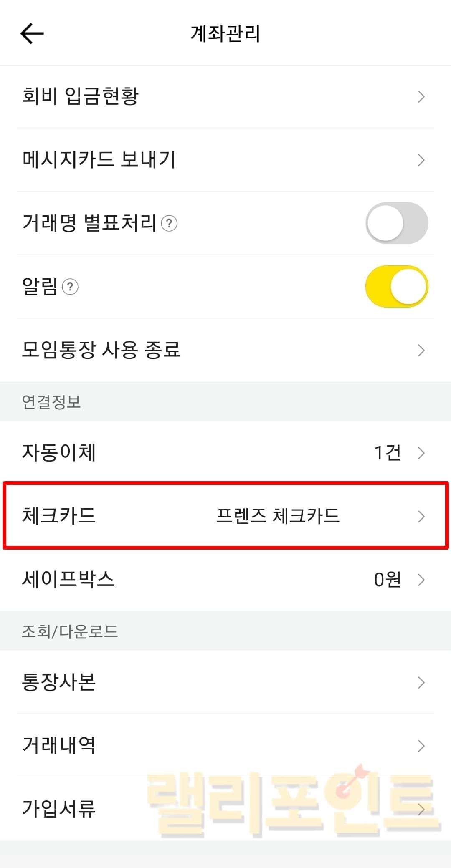Open 회비 입금현황 via its chevron
451x868 pixels.
[421, 97]
